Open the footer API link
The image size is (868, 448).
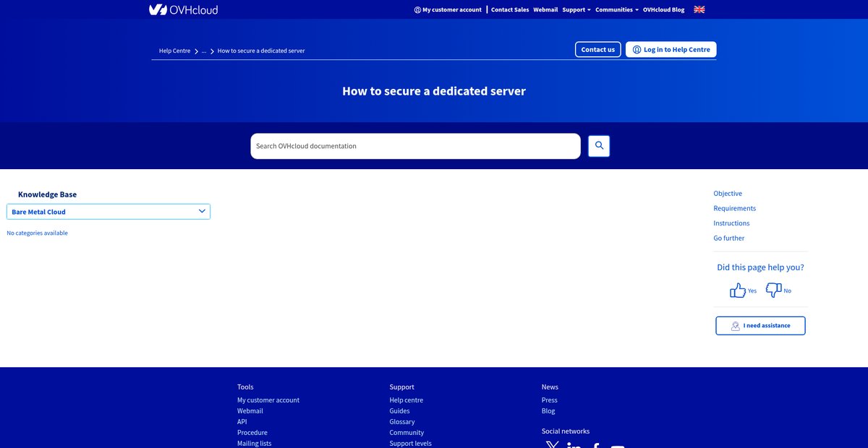242,422
